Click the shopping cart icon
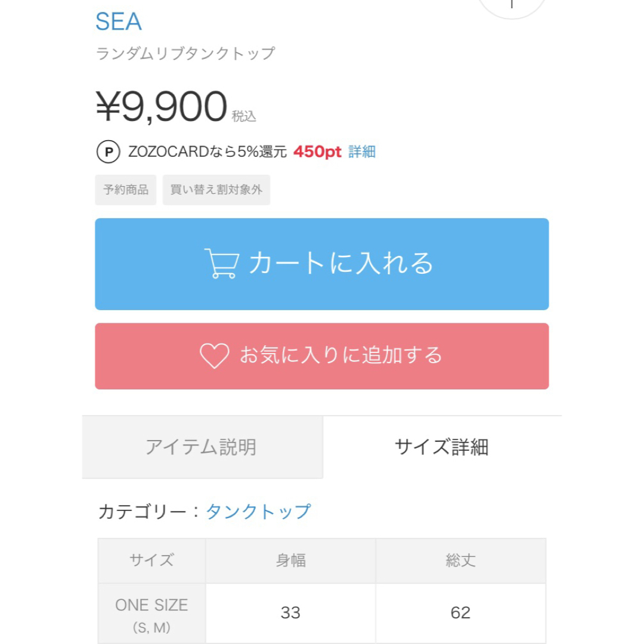Viewport: 644px width, 644px height. pos(222,264)
